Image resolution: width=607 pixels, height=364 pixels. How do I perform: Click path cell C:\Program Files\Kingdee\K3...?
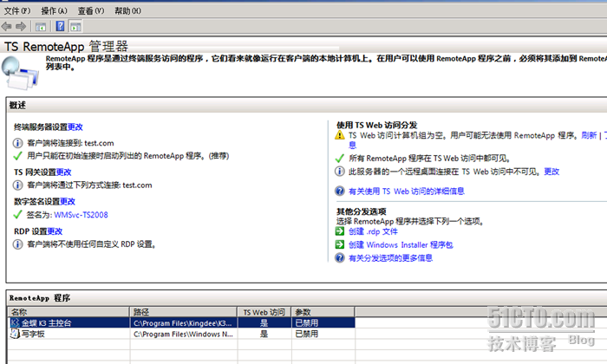pos(183,323)
